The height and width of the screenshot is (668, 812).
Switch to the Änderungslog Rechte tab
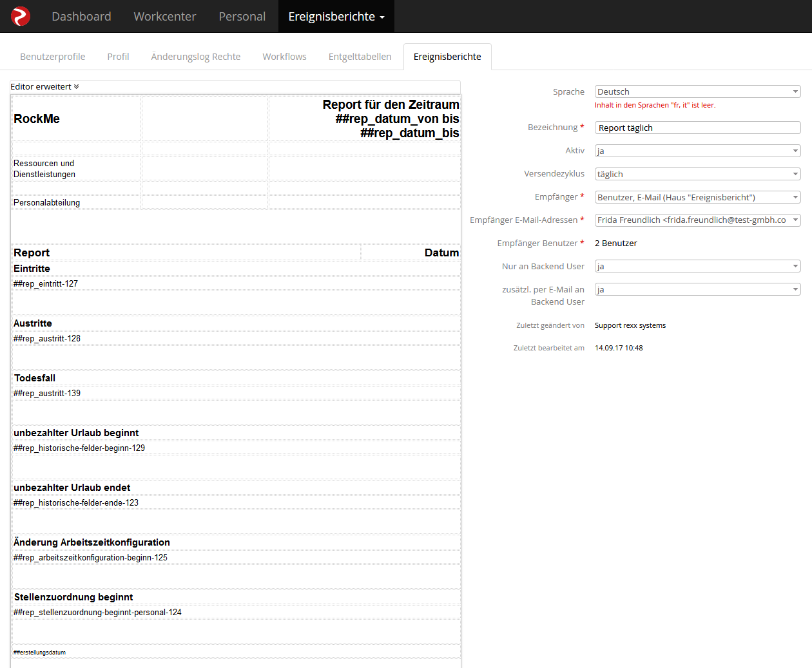pos(196,57)
